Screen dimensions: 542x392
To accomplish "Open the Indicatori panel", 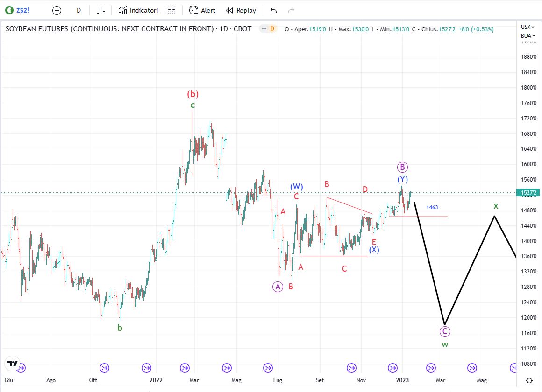I will click(138, 10).
